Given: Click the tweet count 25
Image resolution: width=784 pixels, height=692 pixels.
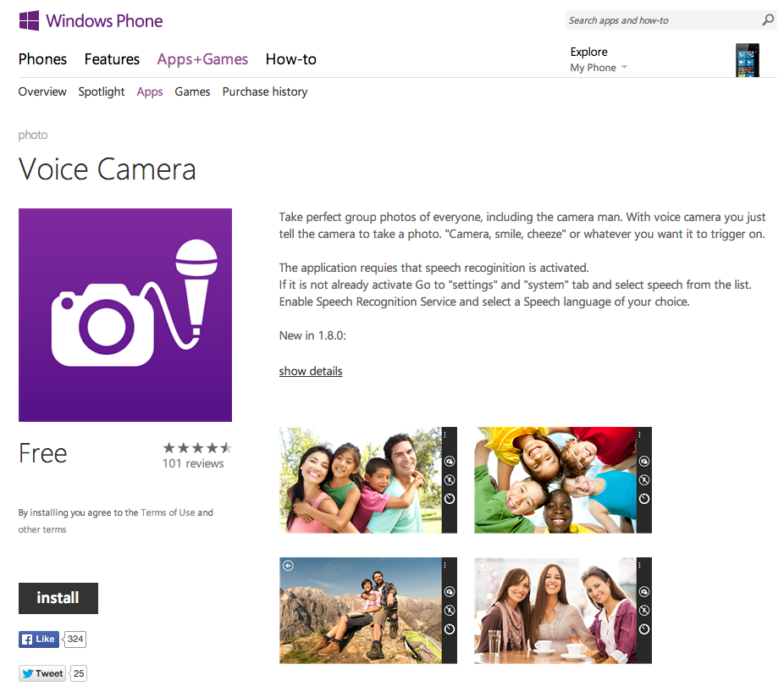Looking at the screenshot, I should (x=79, y=673).
